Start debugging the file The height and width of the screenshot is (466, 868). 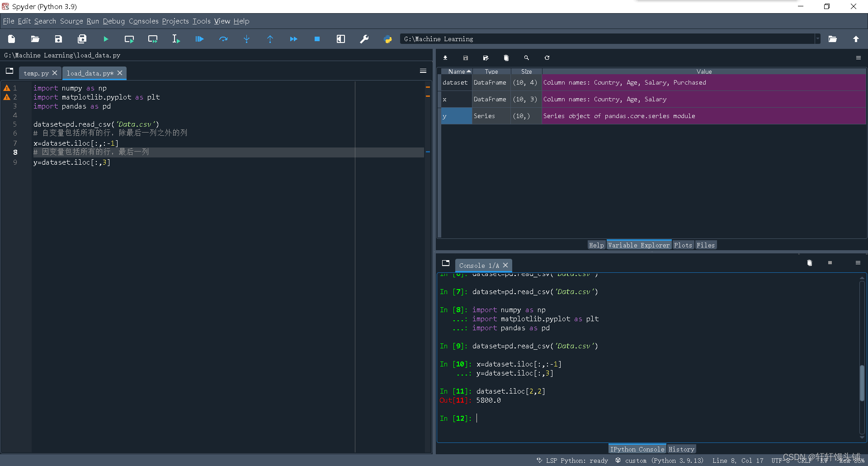200,39
